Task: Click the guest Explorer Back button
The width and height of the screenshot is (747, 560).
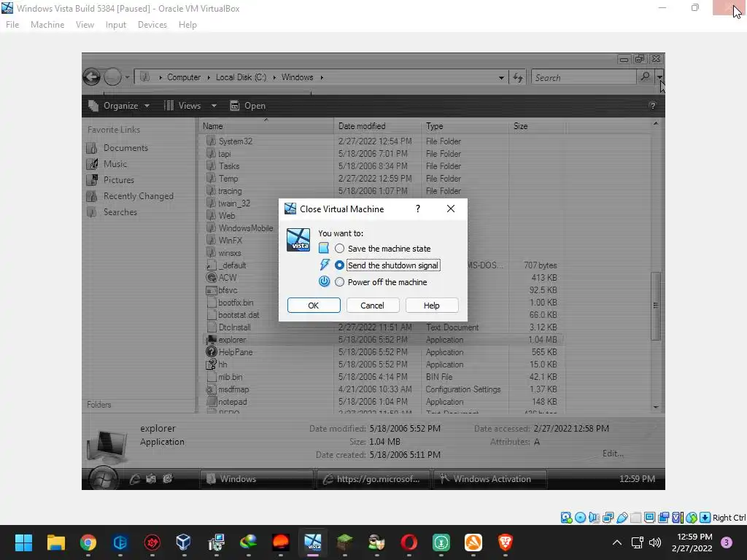Action: 92,77
